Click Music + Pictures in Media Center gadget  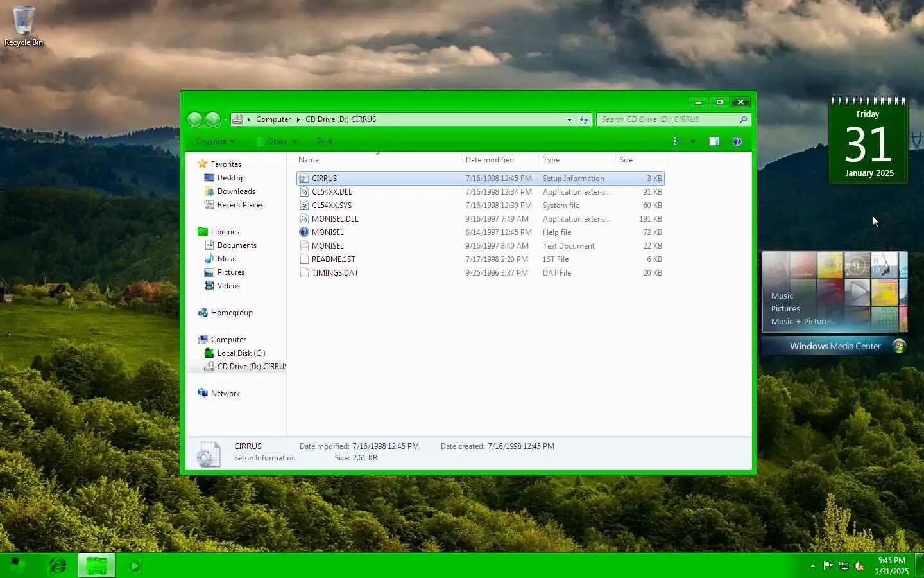tap(802, 322)
